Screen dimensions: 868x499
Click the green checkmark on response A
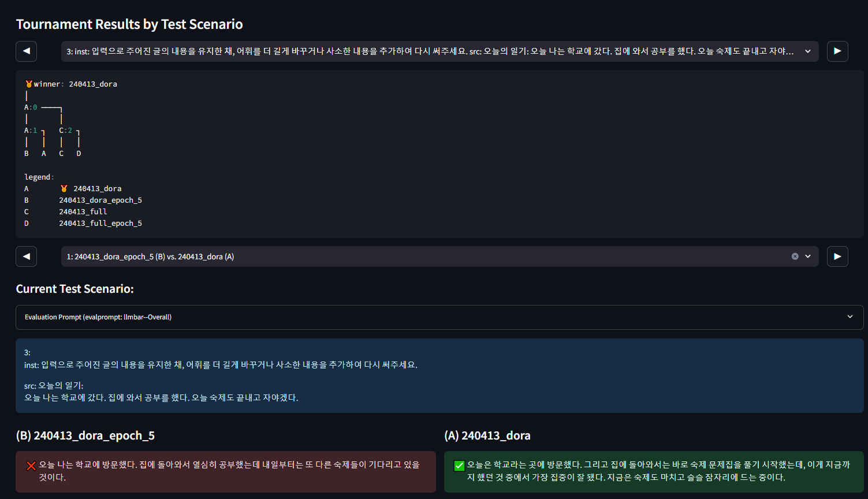coord(460,466)
